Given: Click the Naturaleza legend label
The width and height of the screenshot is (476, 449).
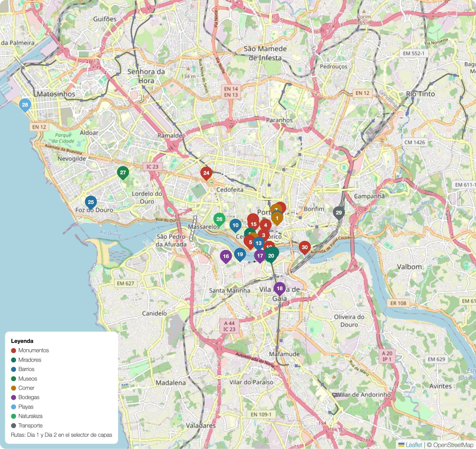Looking at the screenshot, I should coord(30,416).
